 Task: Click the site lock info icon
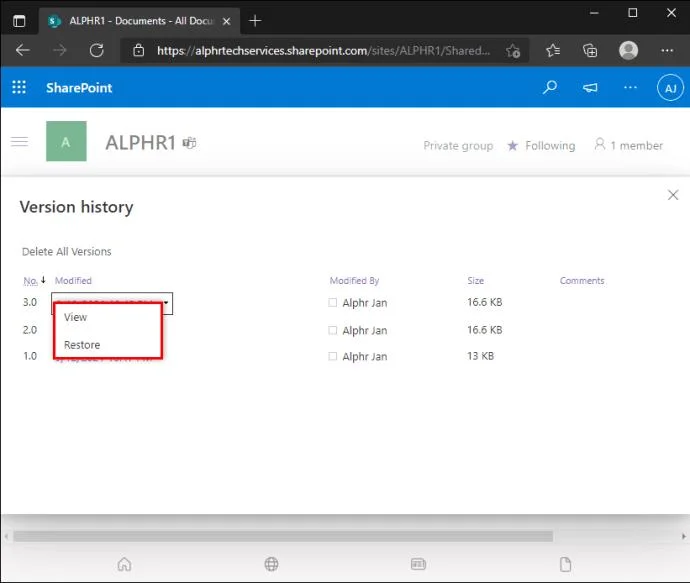pyautogui.click(x=139, y=51)
